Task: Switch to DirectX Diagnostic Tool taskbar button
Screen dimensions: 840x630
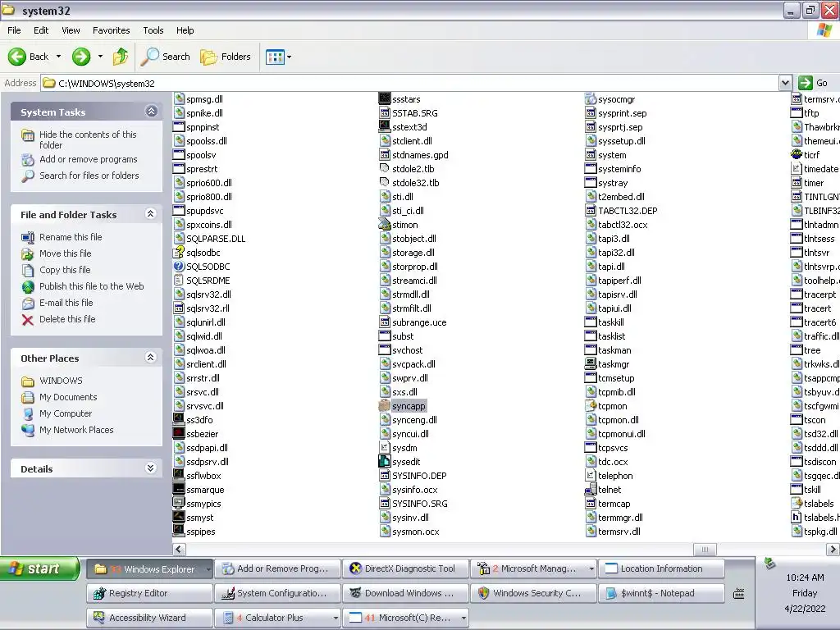Action: (405, 569)
